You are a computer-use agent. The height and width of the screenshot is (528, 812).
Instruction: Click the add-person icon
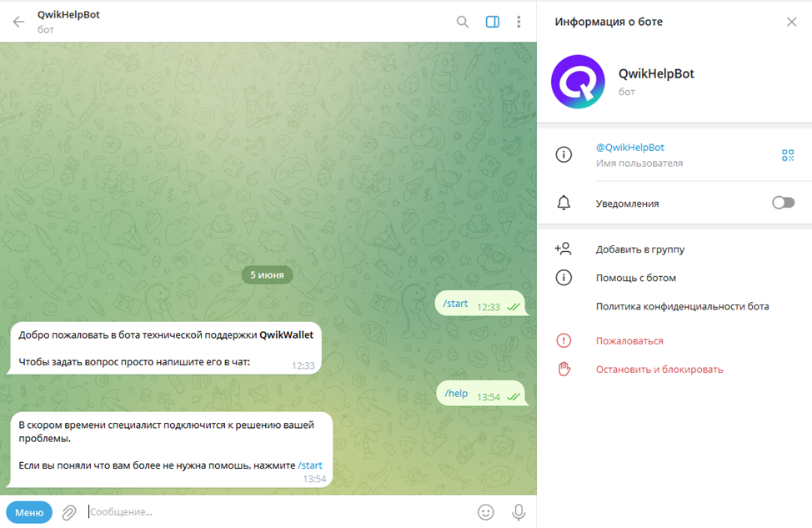(x=563, y=249)
